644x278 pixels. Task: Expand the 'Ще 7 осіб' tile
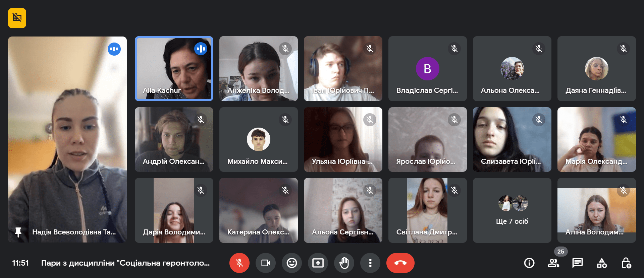512,210
